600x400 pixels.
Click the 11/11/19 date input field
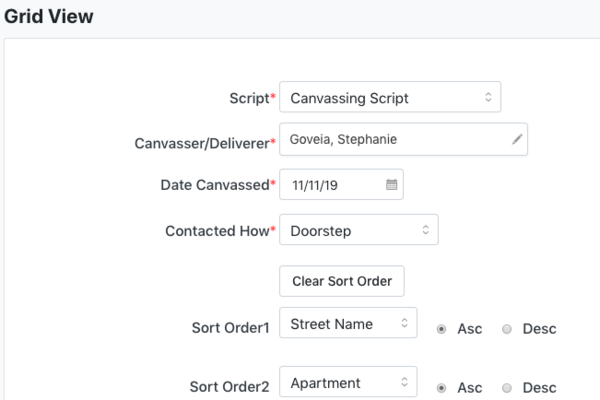[341, 184]
